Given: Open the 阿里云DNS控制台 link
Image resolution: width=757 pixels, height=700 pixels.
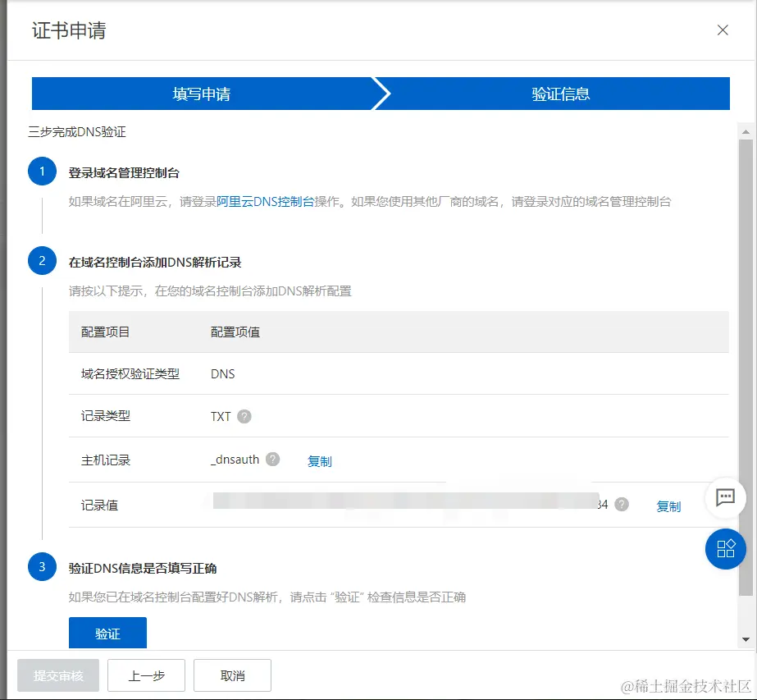Looking at the screenshot, I should 265,201.
